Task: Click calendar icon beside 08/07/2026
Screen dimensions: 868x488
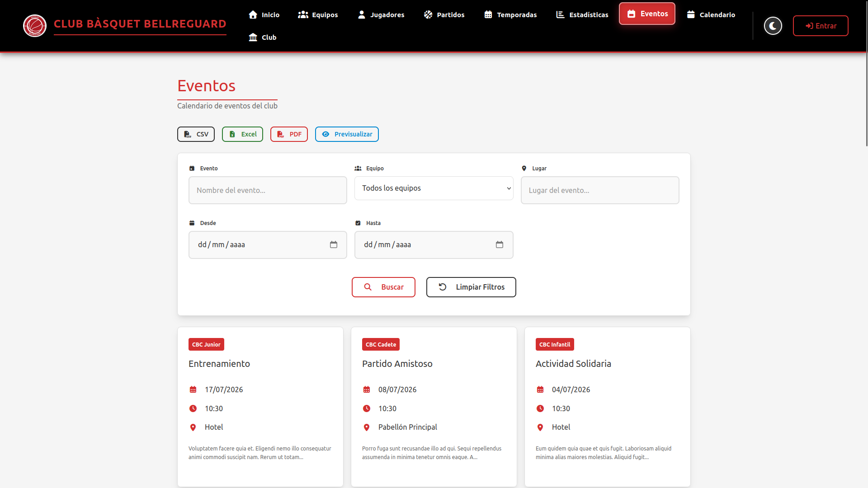Action: [367, 389]
